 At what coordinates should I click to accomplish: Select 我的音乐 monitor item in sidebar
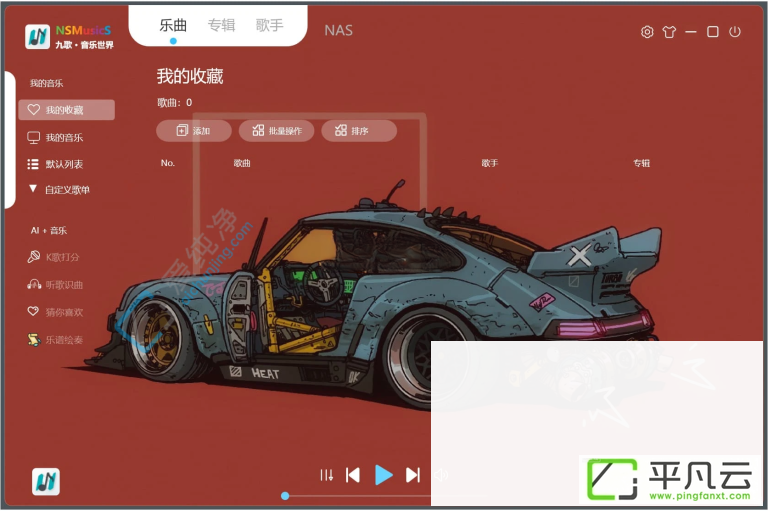coord(55,138)
